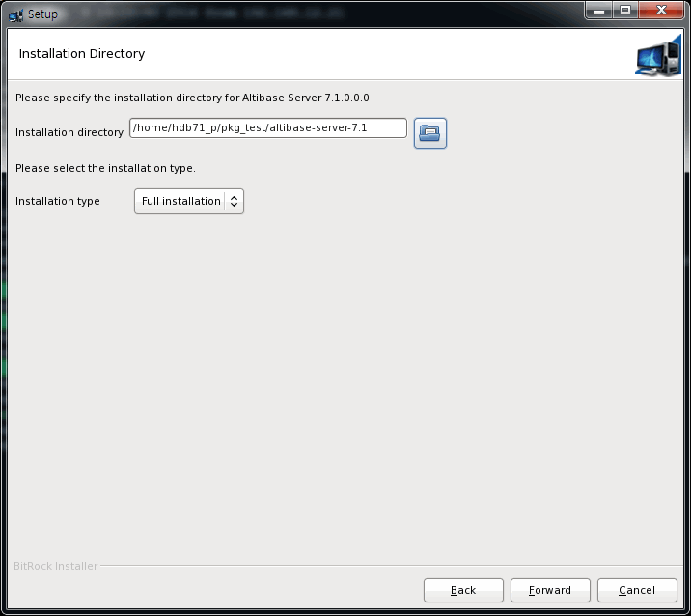Click the browse folder icon button
Image resolution: width=691 pixels, height=616 pixels.
point(430,132)
